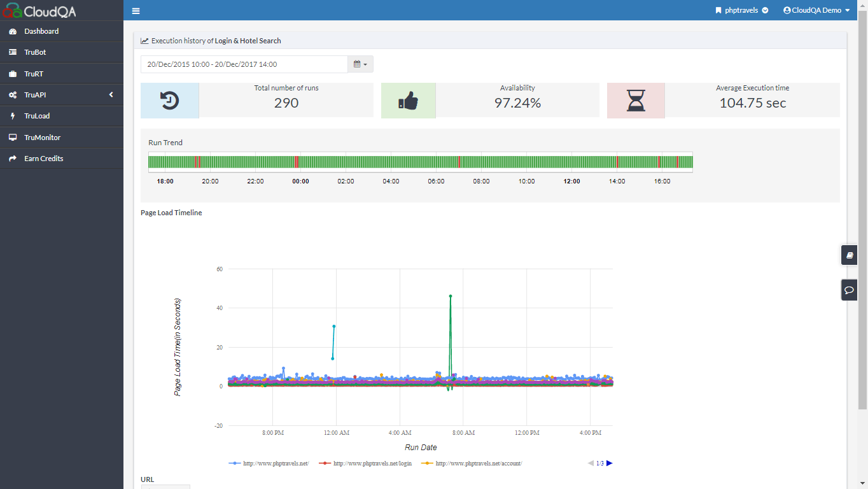This screenshot has height=489, width=868.
Task: Click the Run Trend label
Action: click(x=165, y=143)
